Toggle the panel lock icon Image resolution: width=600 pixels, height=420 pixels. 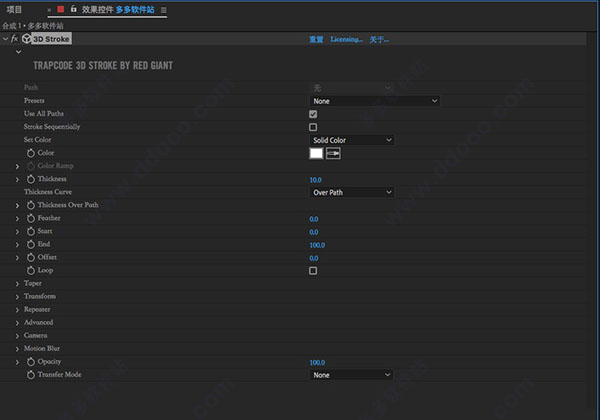pos(73,9)
